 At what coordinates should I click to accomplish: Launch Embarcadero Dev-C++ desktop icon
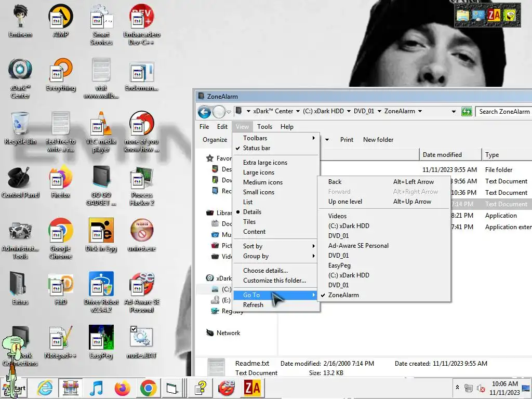click(x=141, y=24)
